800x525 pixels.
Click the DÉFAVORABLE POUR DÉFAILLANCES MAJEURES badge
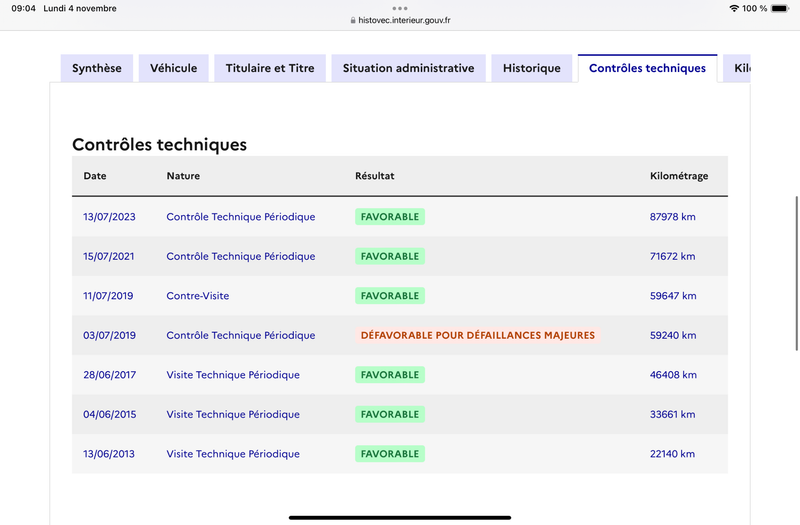pos(478,335)
